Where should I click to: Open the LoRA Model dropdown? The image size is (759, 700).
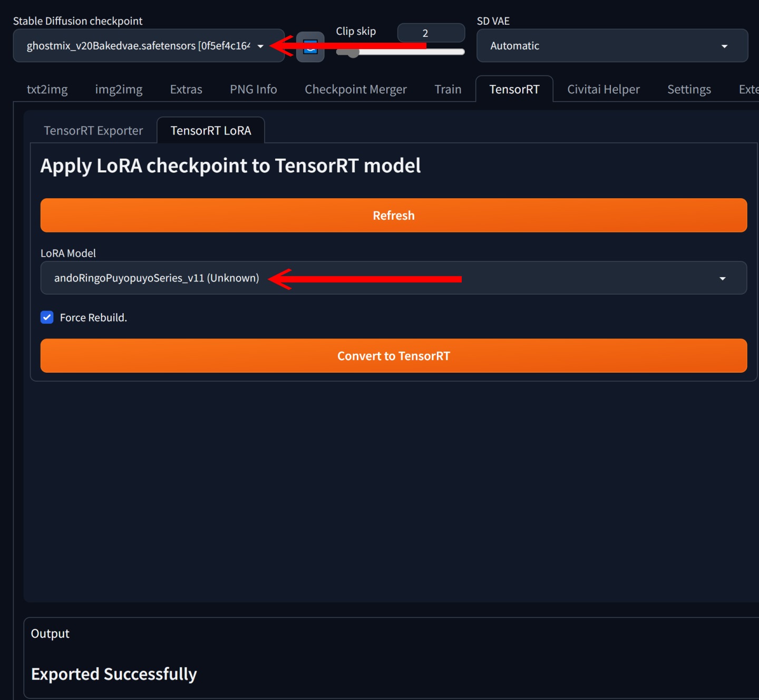tap(393, 278)
